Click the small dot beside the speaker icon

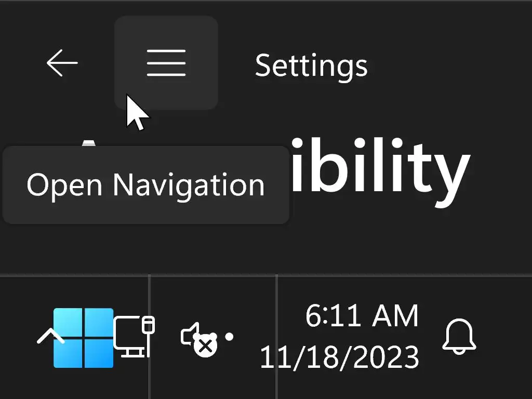pyautogui.click(x=229, y=337)
